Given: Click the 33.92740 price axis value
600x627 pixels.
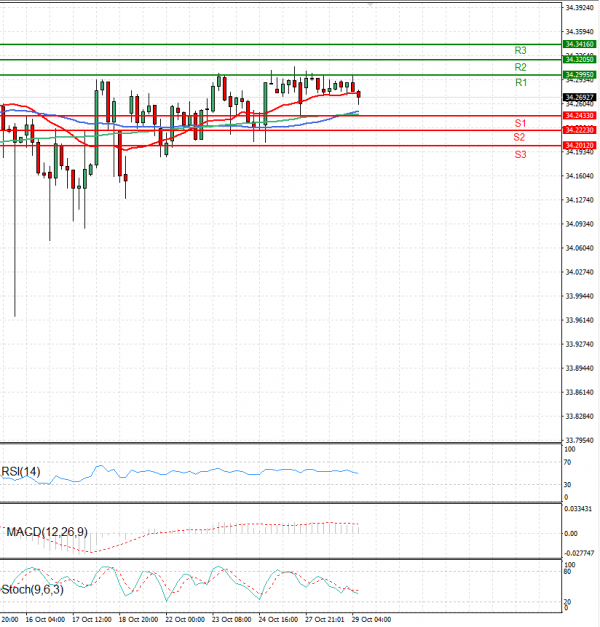Looking at the screenshot, I should point(580,344).
